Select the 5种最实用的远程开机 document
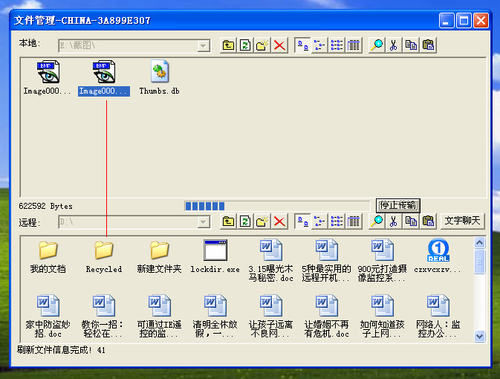Viewport: 500px width, 379px height. coord(326,261)
